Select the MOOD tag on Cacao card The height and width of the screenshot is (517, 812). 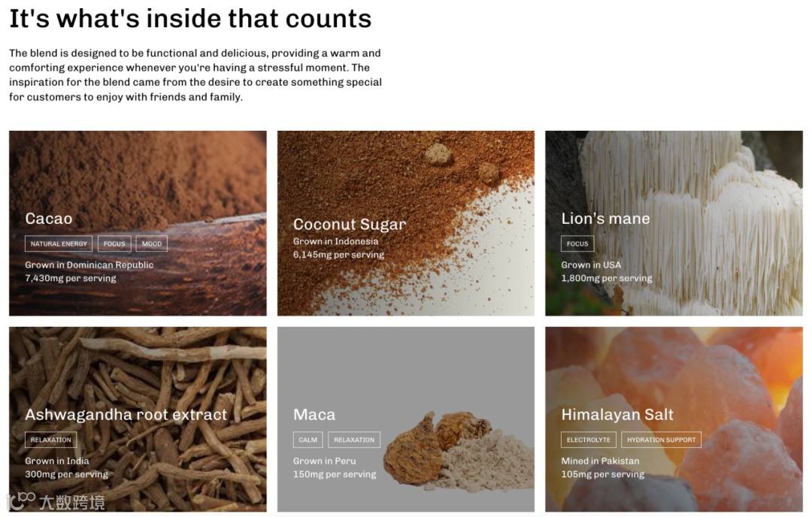pos(152,243)
